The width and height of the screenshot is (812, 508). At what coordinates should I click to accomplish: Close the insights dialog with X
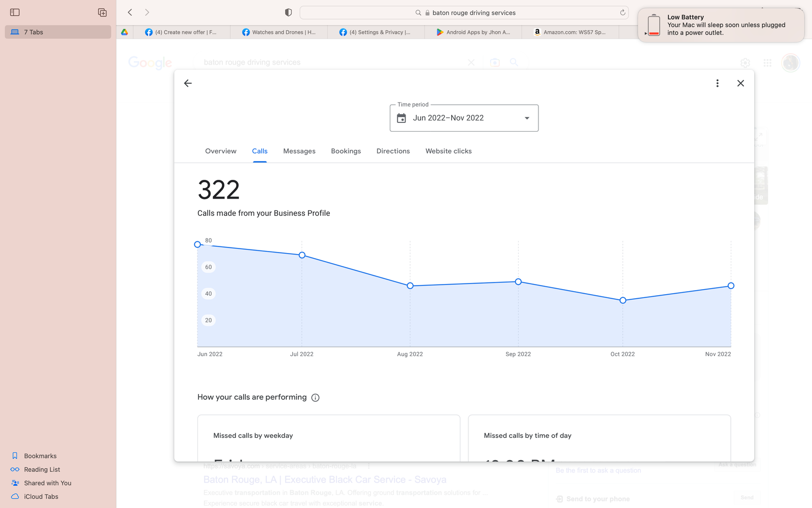tap(740, 83)
